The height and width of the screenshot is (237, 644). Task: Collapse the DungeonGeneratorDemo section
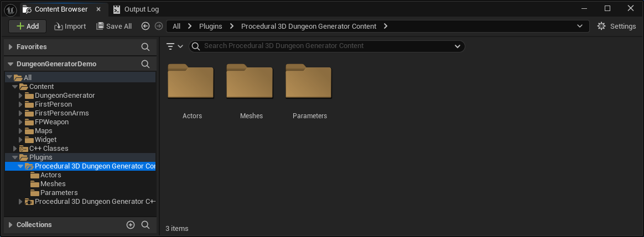[x=11, y=64]
